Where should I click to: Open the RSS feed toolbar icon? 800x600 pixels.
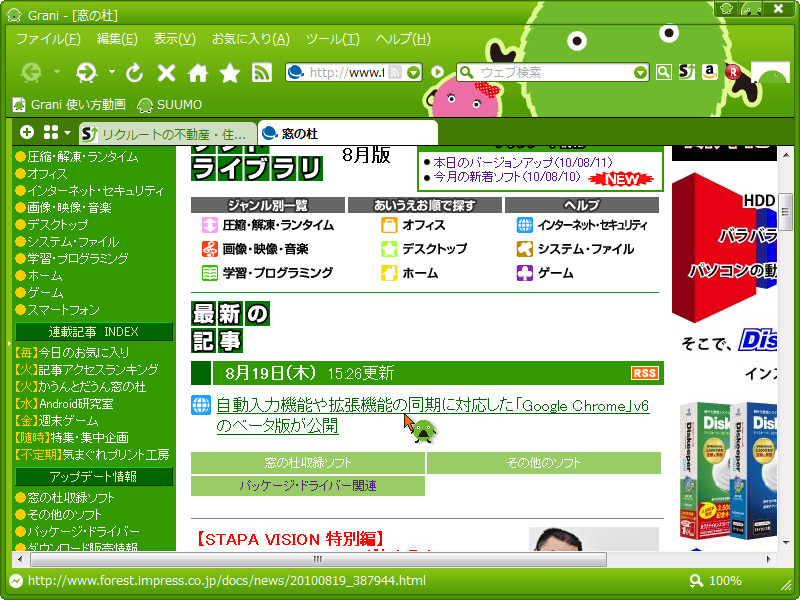[262, 73]
